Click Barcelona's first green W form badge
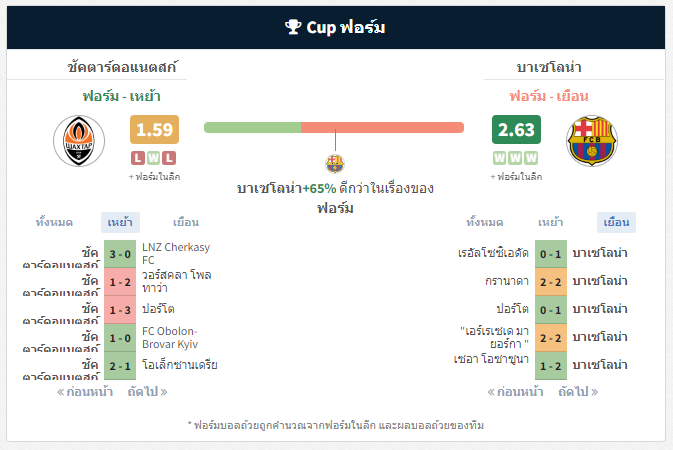 tap(500, 158)
